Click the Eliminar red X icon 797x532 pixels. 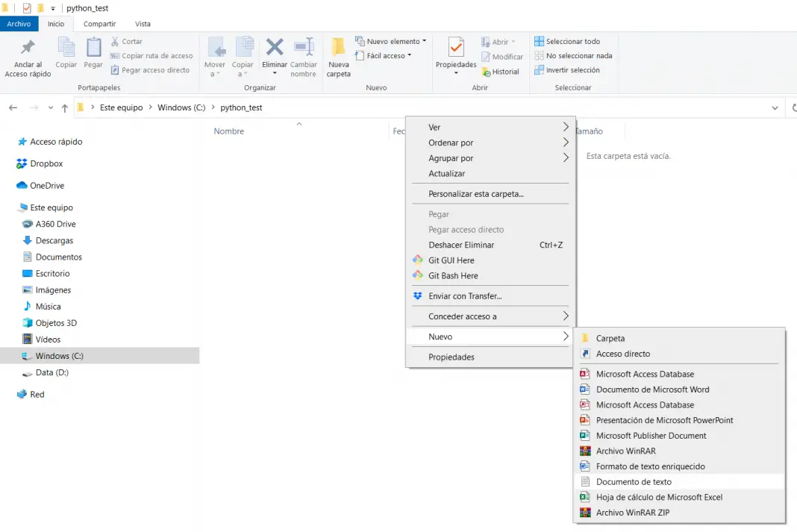pos(275,48)
